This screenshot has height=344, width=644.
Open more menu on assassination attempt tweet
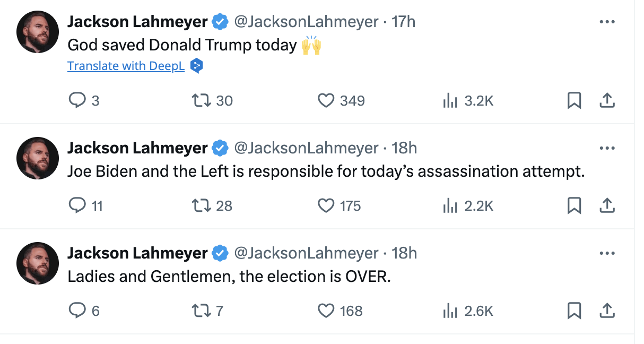point(606,148)
